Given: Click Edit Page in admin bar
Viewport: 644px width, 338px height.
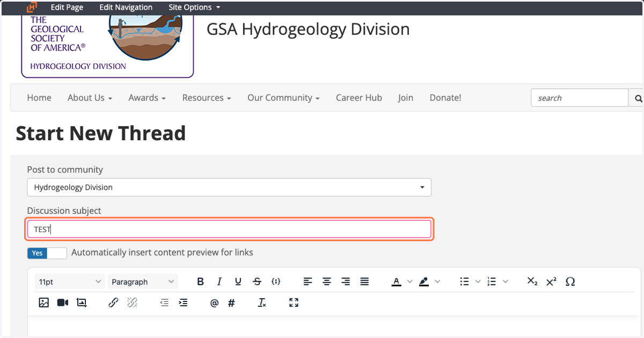Looking at the screenshot, I should point(68,8).
